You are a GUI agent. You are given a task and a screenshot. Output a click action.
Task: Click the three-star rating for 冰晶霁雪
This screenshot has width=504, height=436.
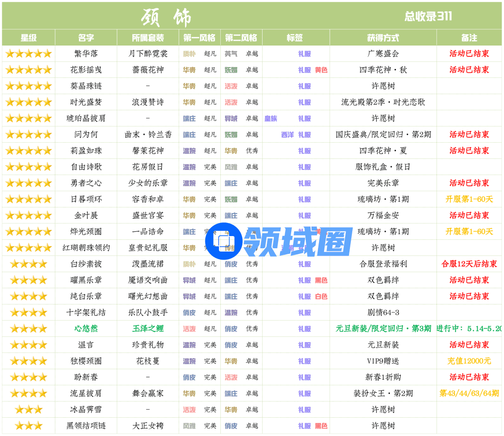(29, 410)
